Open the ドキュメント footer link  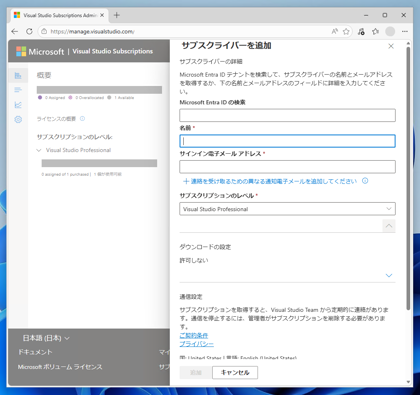35,352
